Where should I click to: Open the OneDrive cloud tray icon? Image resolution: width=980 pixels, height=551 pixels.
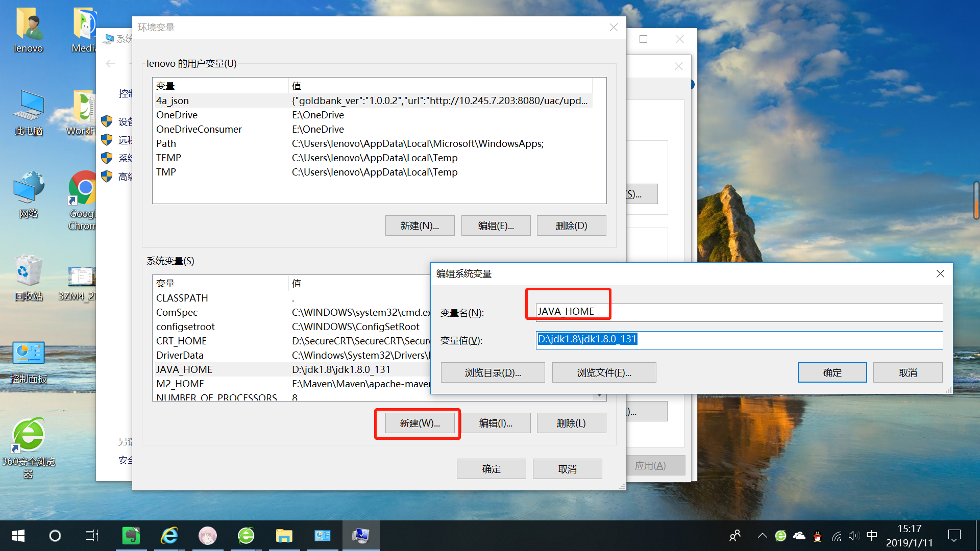(799, 536)
